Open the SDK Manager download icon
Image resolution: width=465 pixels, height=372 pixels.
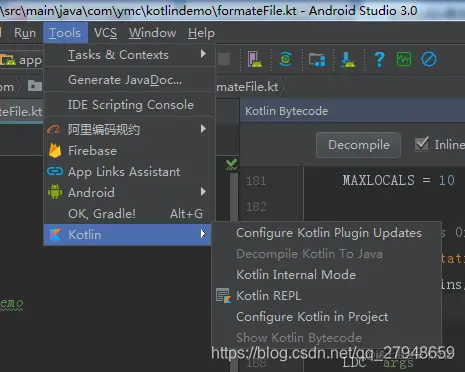pos(348,60)
